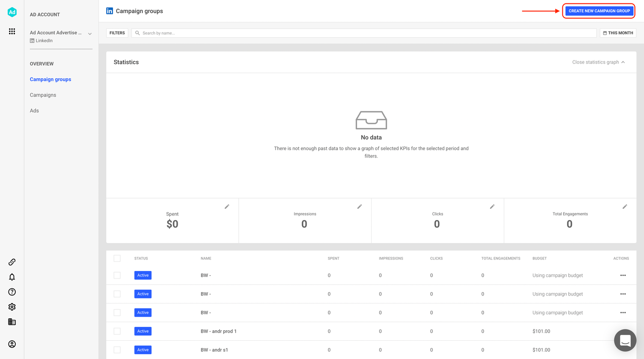
Task: Click the search magnifier icon
Action: pyautogui.click(x=138, y=33)
